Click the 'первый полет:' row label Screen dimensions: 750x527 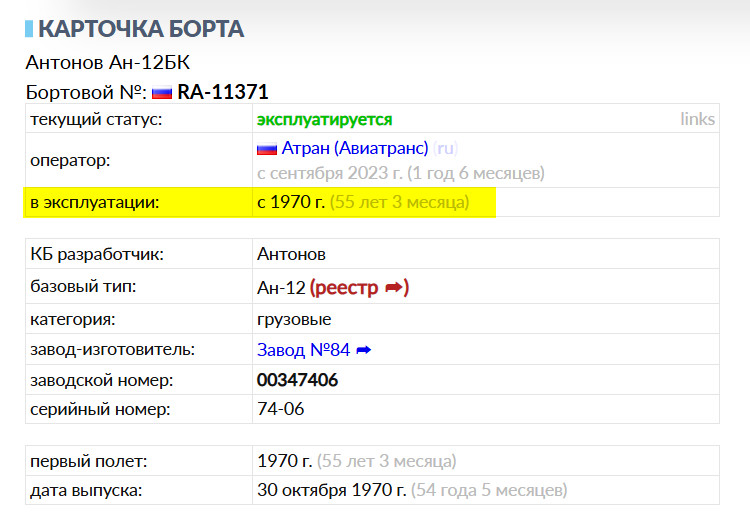click(x=88, y=461)
